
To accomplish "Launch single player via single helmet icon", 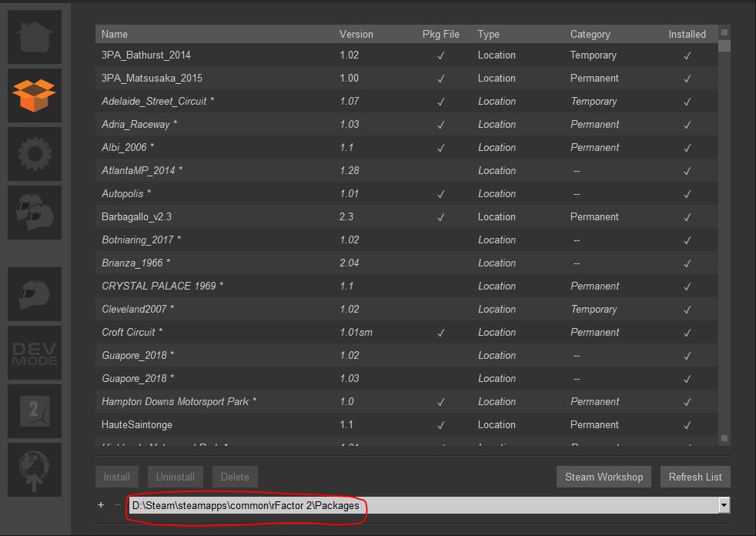I will click(35, 294).
